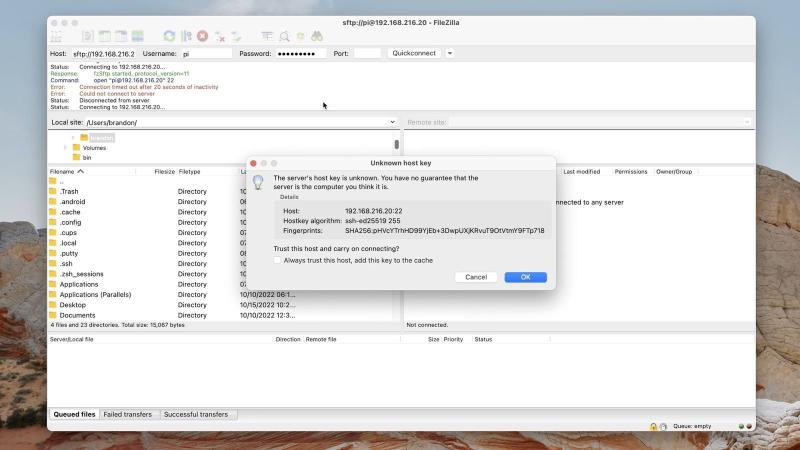Expand the Volumes tree folder
The width and height of the screenshot is (800, 450).
[x=65, y=147]
